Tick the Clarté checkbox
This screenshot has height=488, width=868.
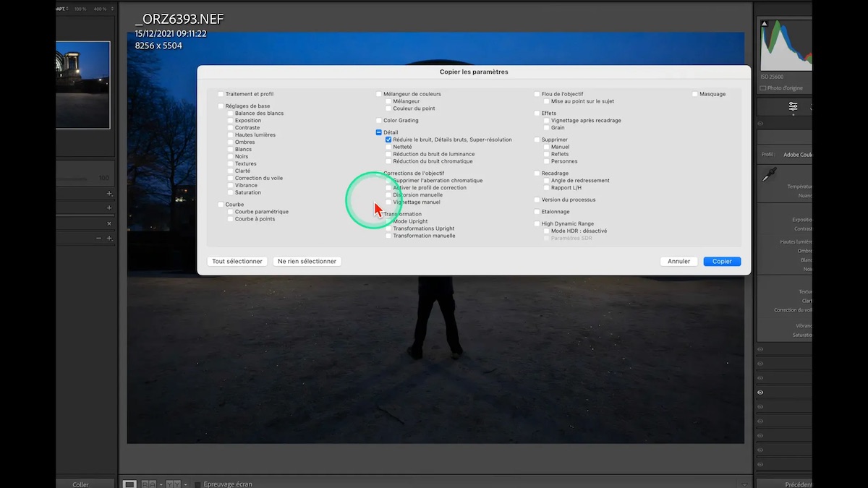pos(230,171)
